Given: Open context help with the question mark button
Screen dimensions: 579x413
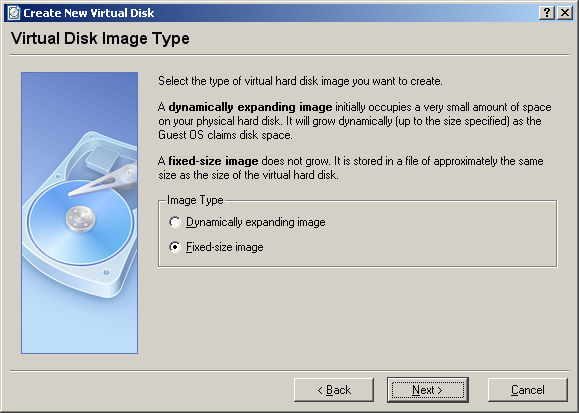Looking at the screenshot, I should [x=547, y=13].
